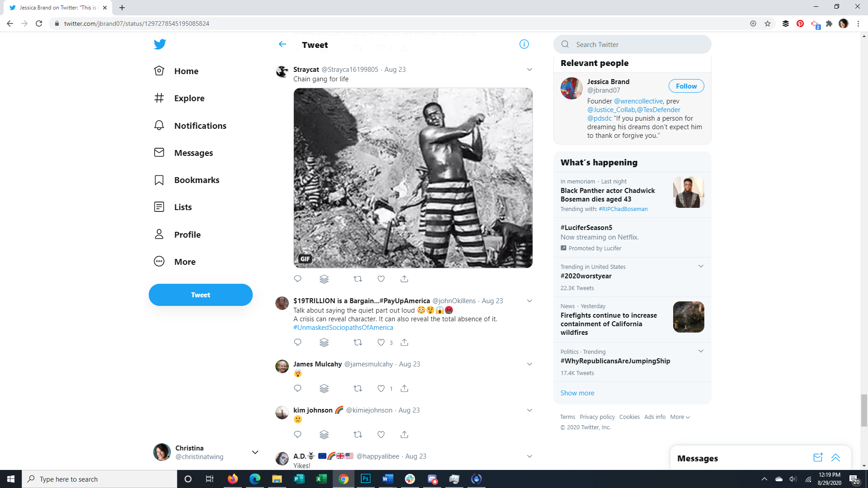
Task: Retweet Straycat's Chain gang GIF tweet
Action: (358, 279)
